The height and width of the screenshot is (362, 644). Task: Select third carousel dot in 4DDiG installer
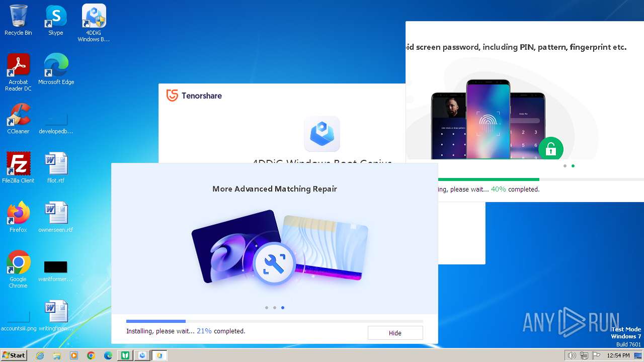pos(283,308)
